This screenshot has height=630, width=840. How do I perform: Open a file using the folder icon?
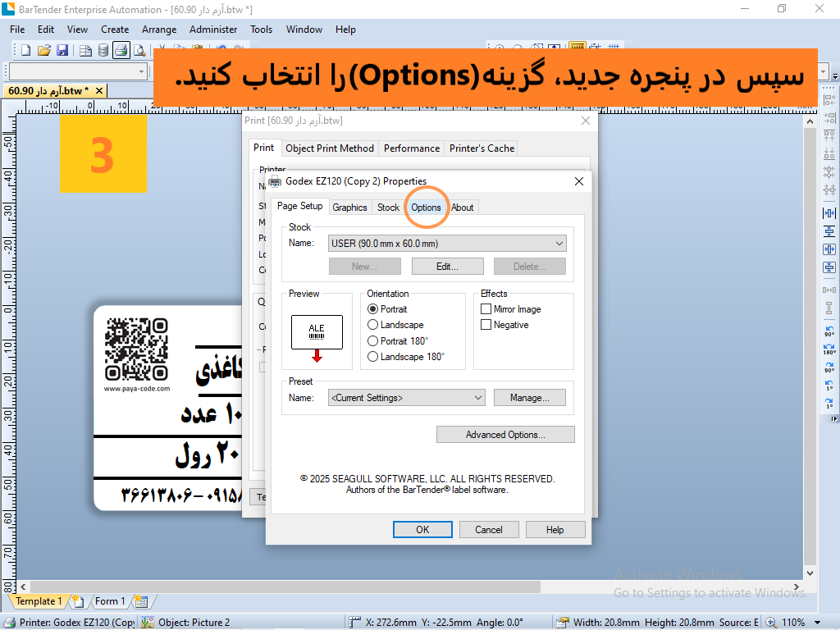click(44, 50)
